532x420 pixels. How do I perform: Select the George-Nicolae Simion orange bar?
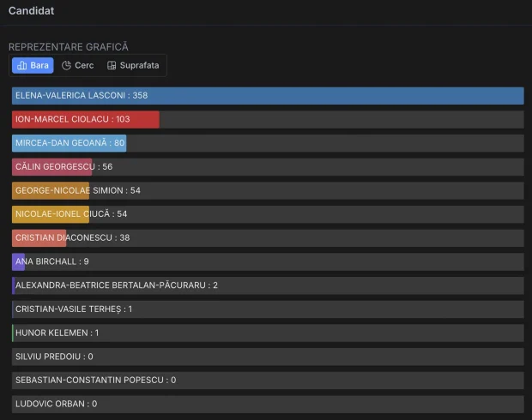[x=51, y=190]
